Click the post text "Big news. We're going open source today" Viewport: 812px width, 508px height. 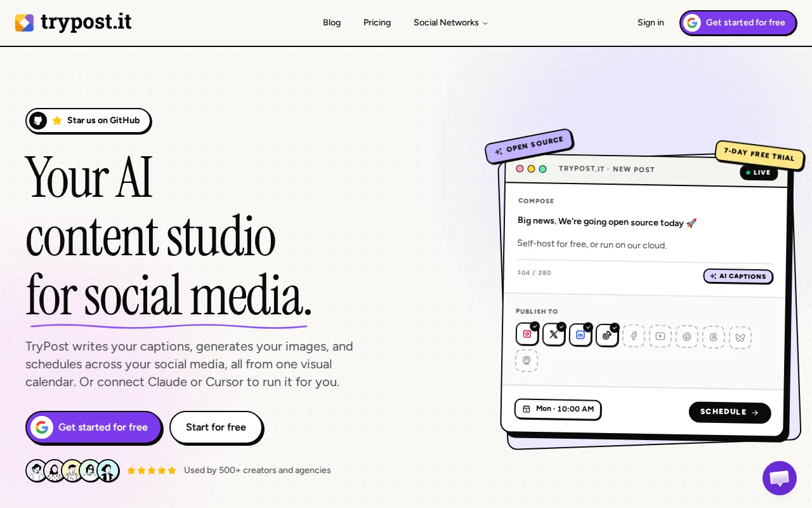[x=607, y=222]
